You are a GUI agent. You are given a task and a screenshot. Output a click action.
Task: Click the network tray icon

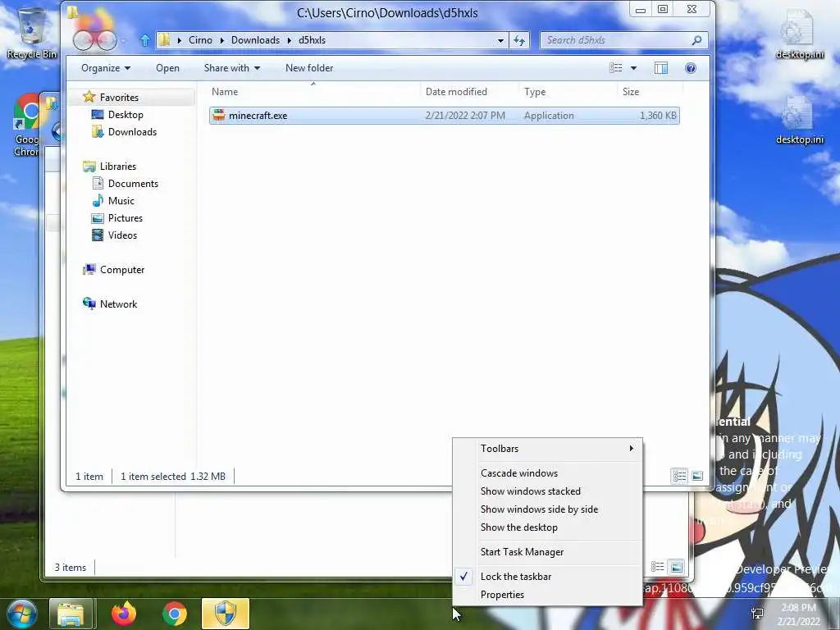[757, 614]
